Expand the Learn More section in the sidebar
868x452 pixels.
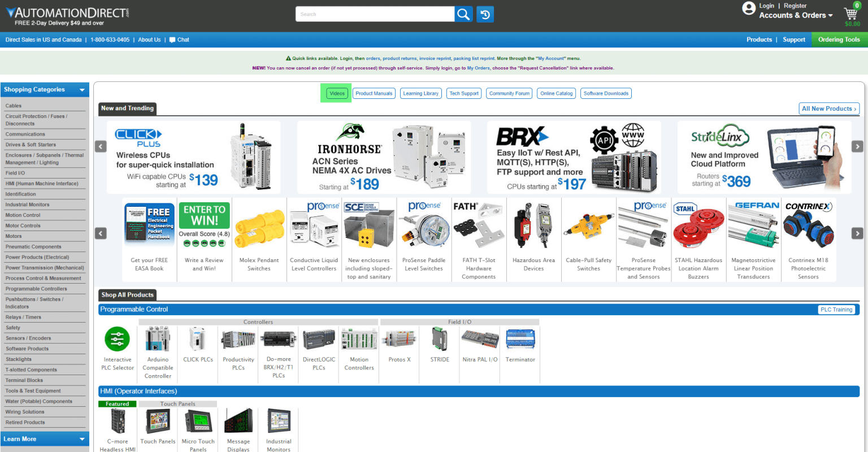pos(45,438)
